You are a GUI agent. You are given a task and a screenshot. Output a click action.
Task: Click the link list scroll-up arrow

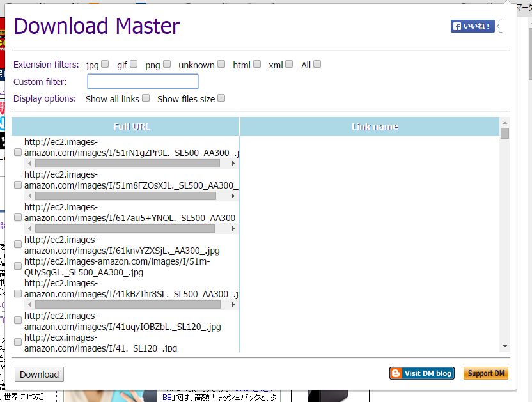pyautogui.click(x=505, y=123)
